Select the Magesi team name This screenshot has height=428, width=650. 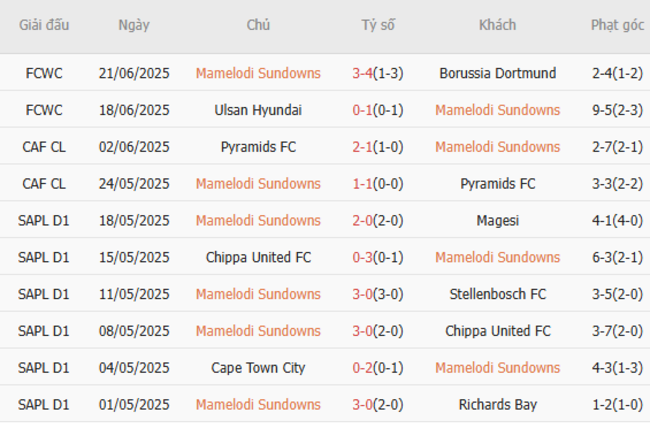point(497,220)
